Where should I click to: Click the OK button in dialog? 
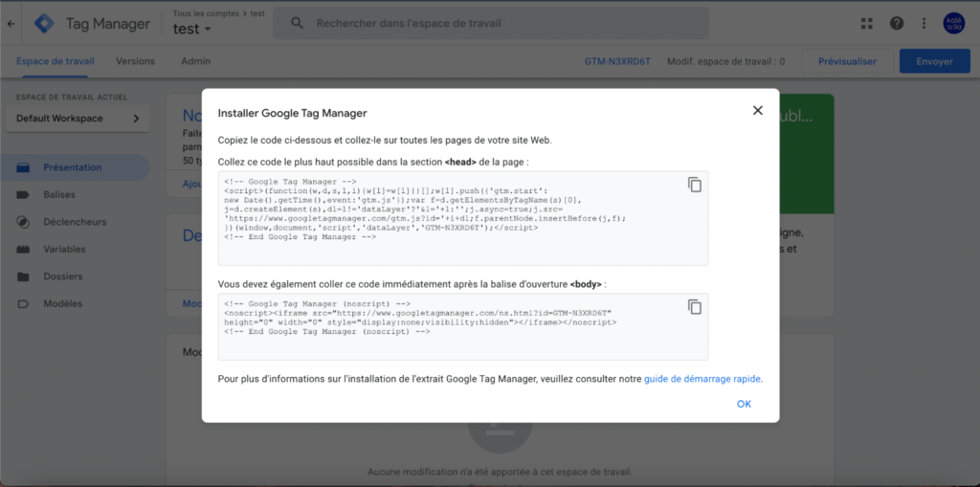click(744, 404)
